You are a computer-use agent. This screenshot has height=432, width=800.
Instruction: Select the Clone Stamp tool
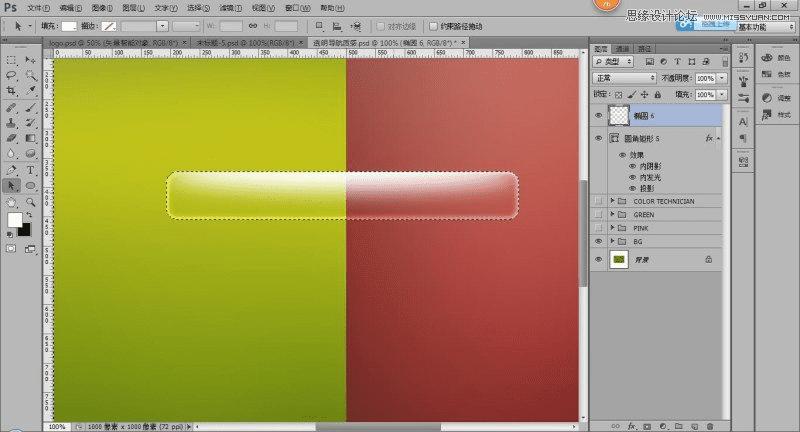click(x=11, y=123)
